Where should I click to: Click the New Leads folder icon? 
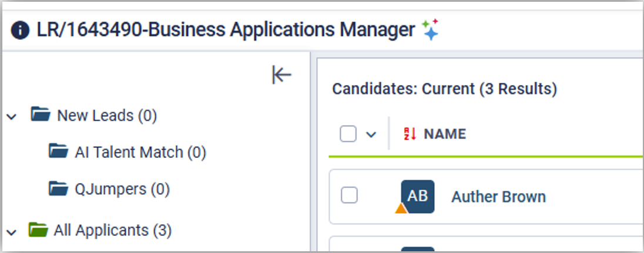click(x=41, y=114)
